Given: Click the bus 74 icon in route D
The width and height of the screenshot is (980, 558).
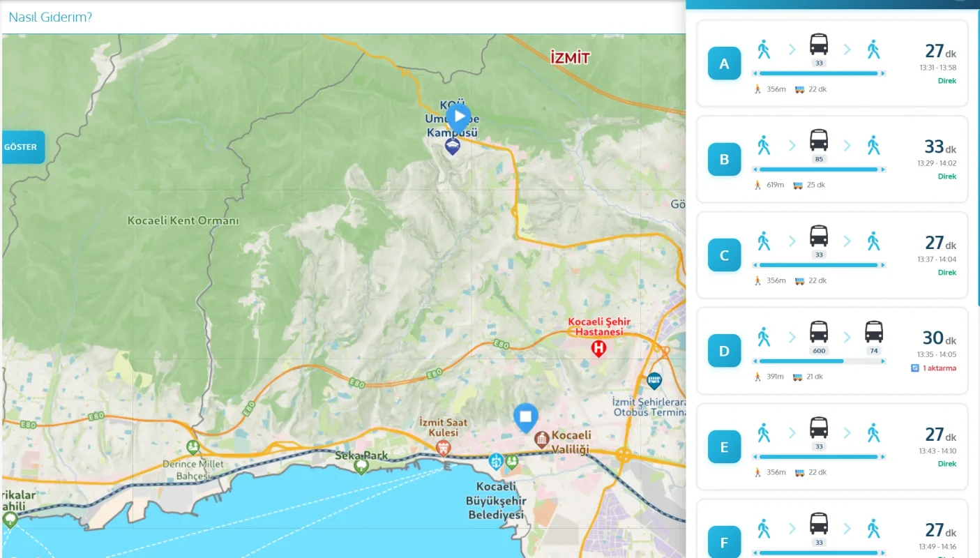Looking at the screenshot, I should 874,332.
